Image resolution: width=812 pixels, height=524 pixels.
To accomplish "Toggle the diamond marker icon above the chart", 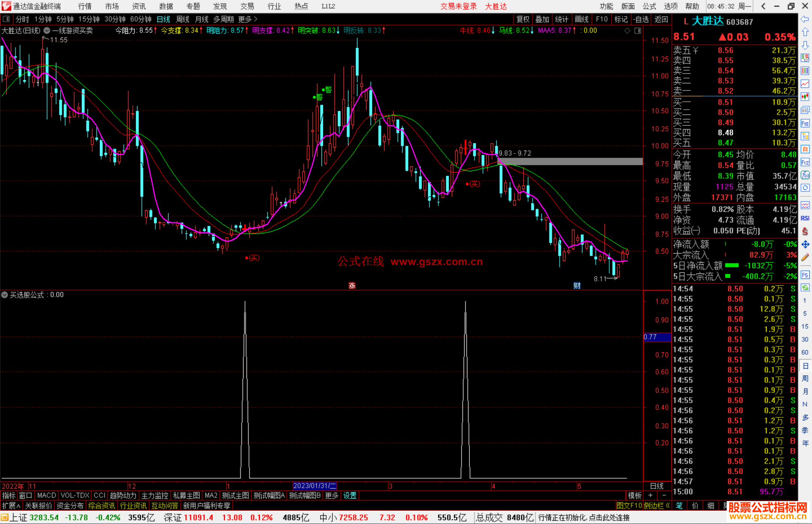I will coord(627,31).
